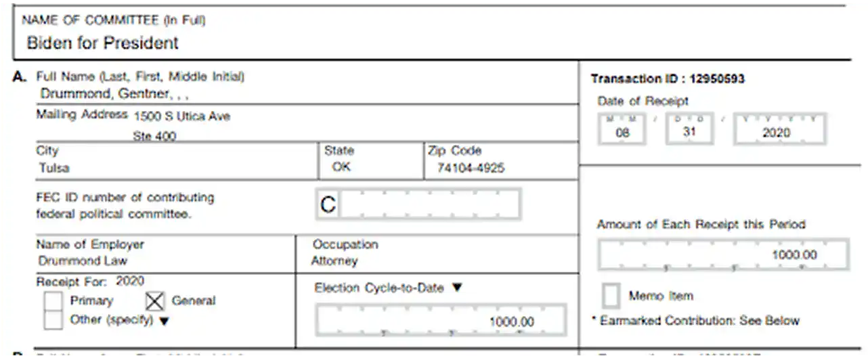Viewport: 868px width, 356px height.
Task: Select the Election Cycle-to-Date amount field
Action: [x=441, y=321]
